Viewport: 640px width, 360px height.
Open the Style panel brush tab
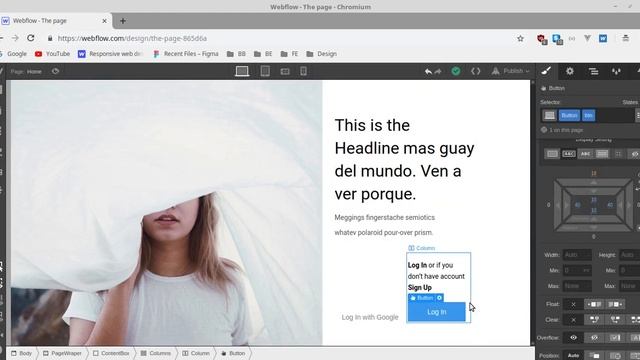[546, 71]
